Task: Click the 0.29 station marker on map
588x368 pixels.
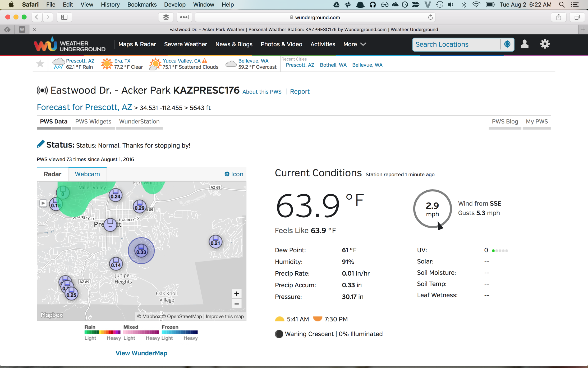Action: (140, 207)
